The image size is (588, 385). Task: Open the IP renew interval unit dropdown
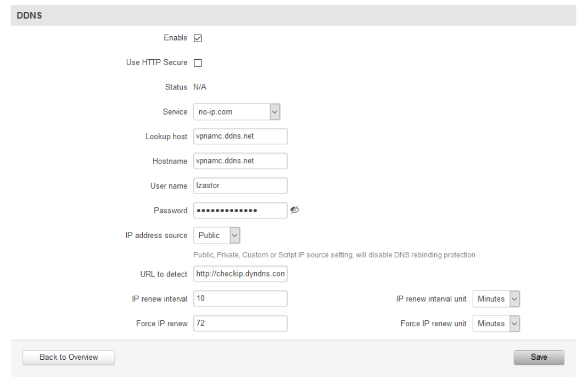click(x=496, y=299)
